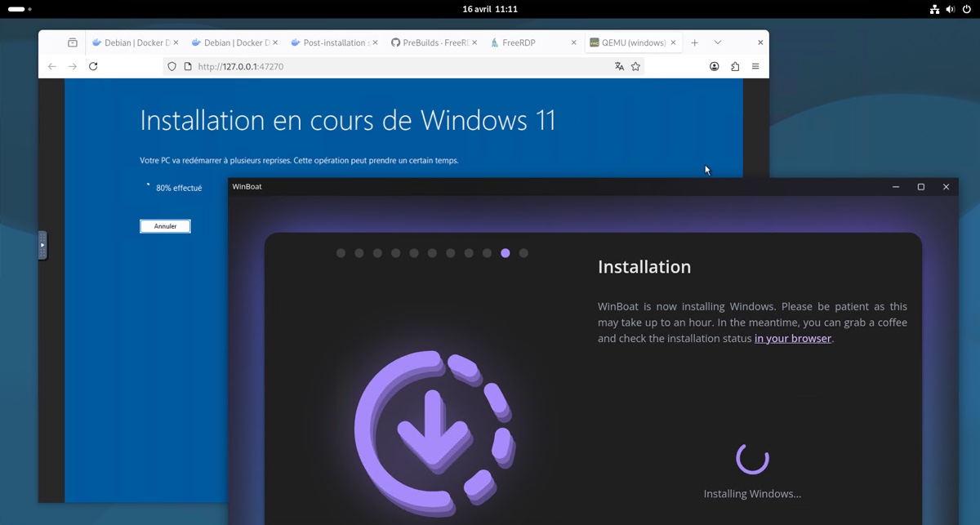Open the clock showing 16 avril 11:11
This screenshot has width=980, height=525.
[x=490, y=9]
